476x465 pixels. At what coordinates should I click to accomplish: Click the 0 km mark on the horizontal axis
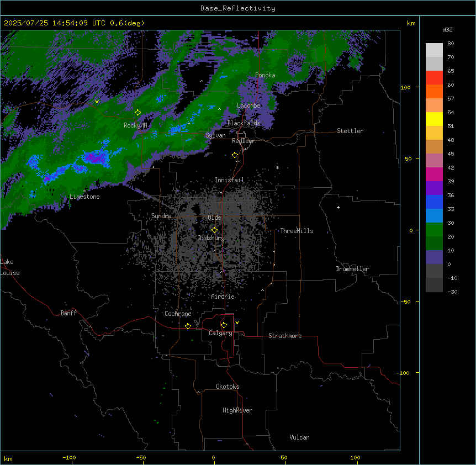pyautogui.click(x=213, y=457)
